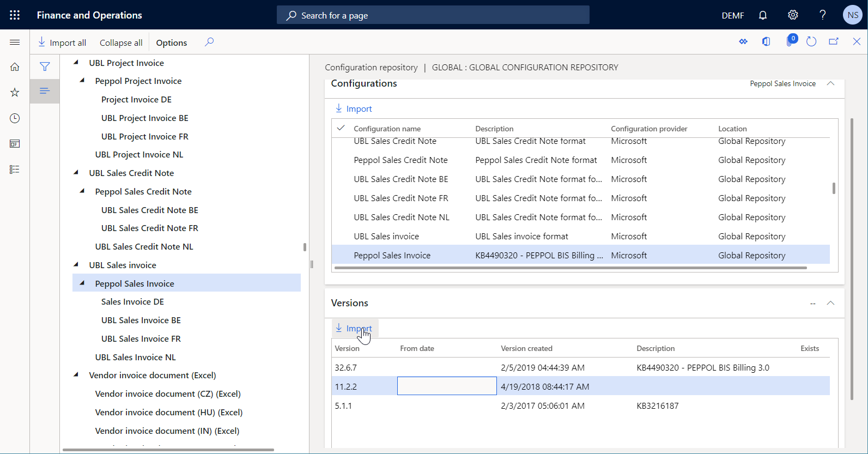Open the help question mark
This screenshot has width=868, height=454.
[823, 15]
